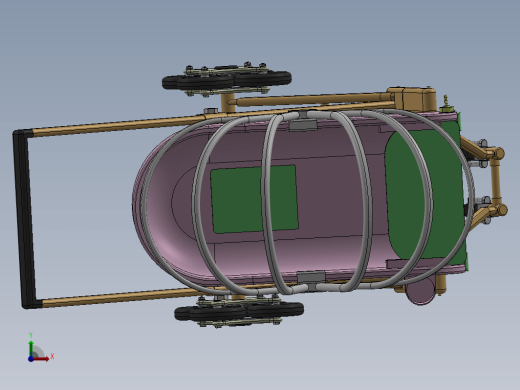Select the gold housing block above the tub
The height and width of the screenshot is (390, 520).
coord(412,99)
